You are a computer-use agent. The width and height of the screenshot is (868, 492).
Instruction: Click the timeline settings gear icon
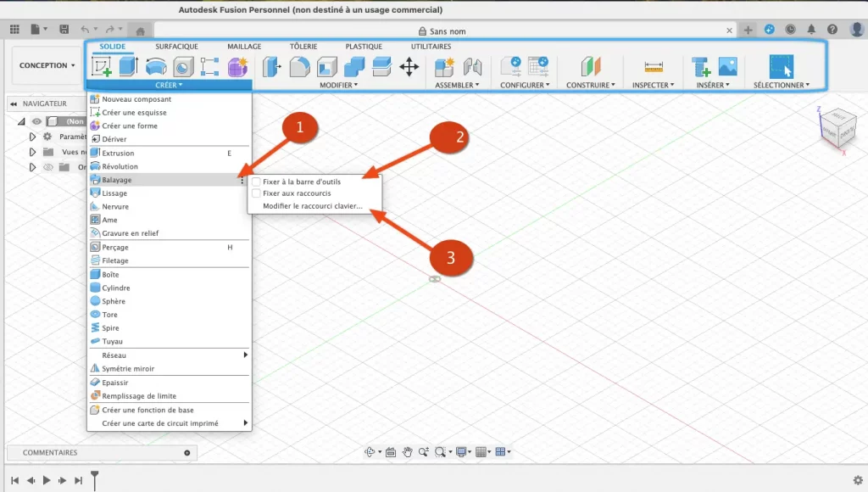coord(857,480)
